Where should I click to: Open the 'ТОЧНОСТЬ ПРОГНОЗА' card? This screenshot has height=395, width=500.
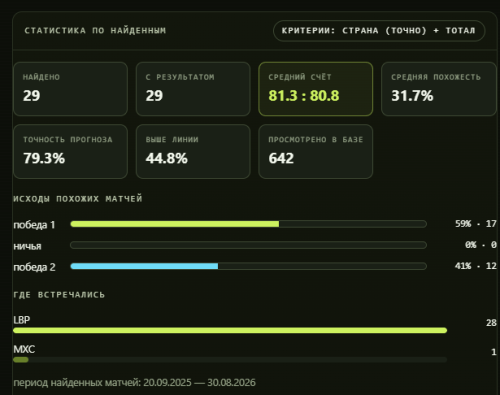pyautogui.click(x=70, y=152)
